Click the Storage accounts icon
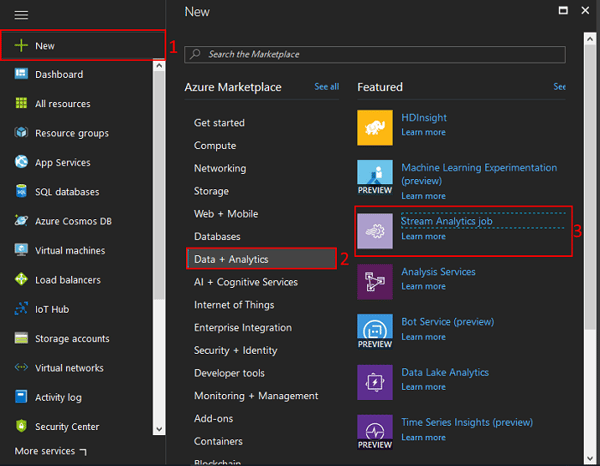This screenshot has width=600, height=466. click(x=21, y=338)
